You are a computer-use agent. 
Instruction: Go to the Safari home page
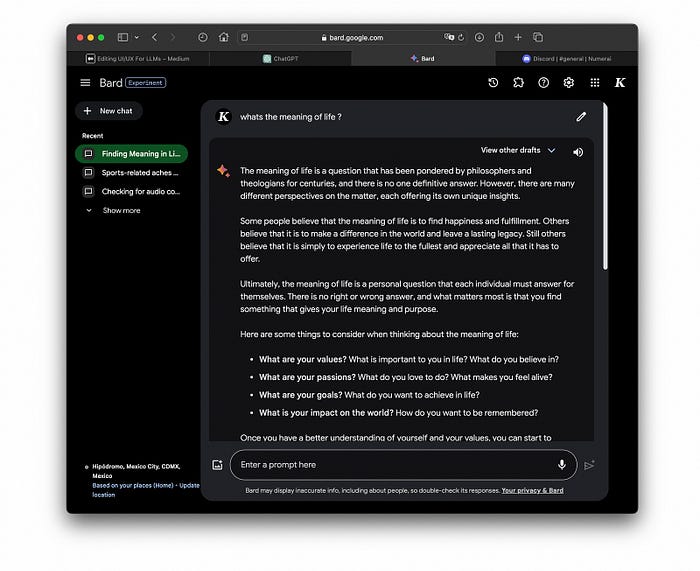[x=224, y=38]
